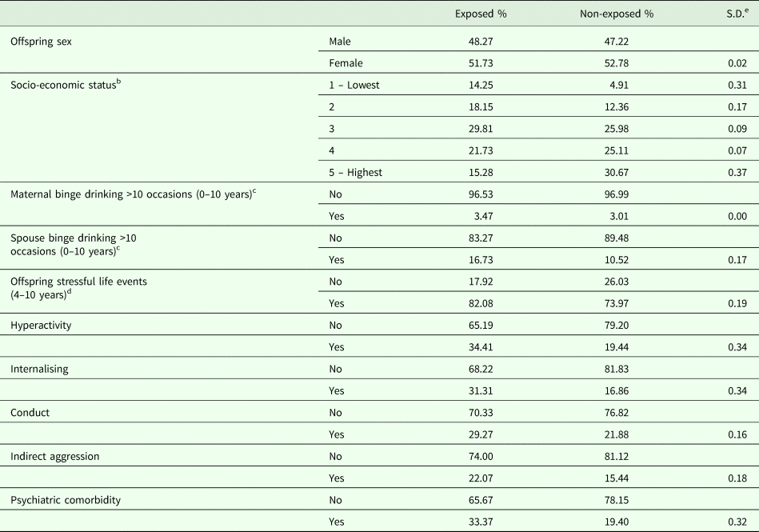The width and height of the screenshot is (759, 532).
Task: Click the S.D. column header
Action: pos(733,14)
